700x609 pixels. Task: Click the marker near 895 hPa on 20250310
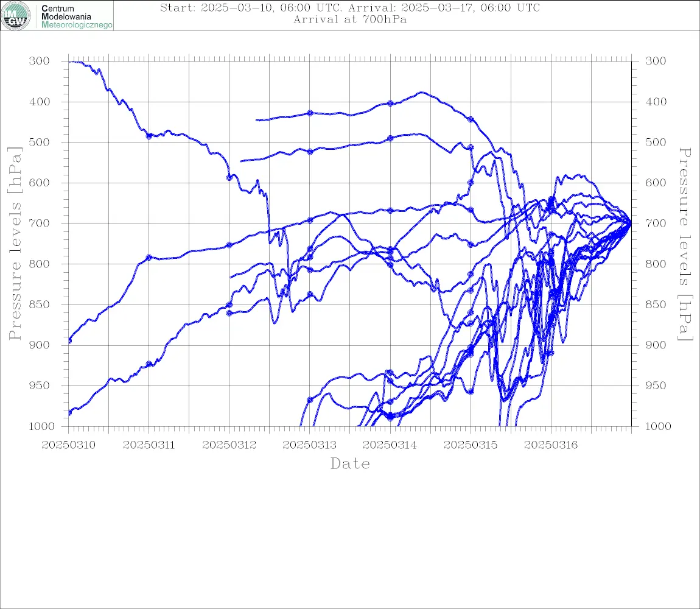tap(69, 341)
